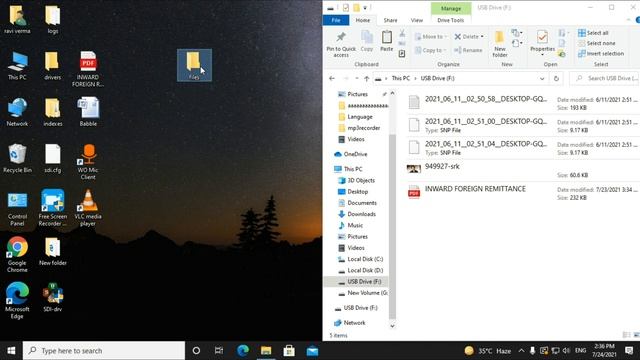
Task: Select OneDrive in navigation pane
Action: (351, 154)
